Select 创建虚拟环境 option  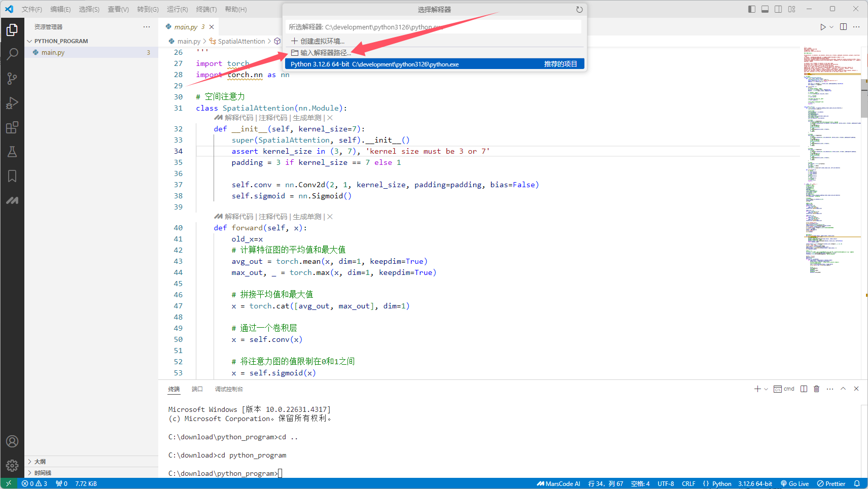(x=435, y=41)
